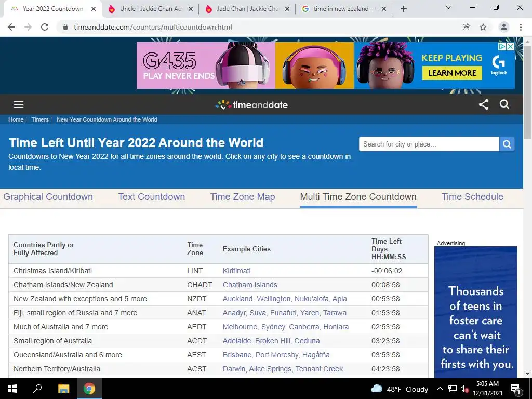
Task: Click the AdChoices triangle icon
Action: point(502,46)
